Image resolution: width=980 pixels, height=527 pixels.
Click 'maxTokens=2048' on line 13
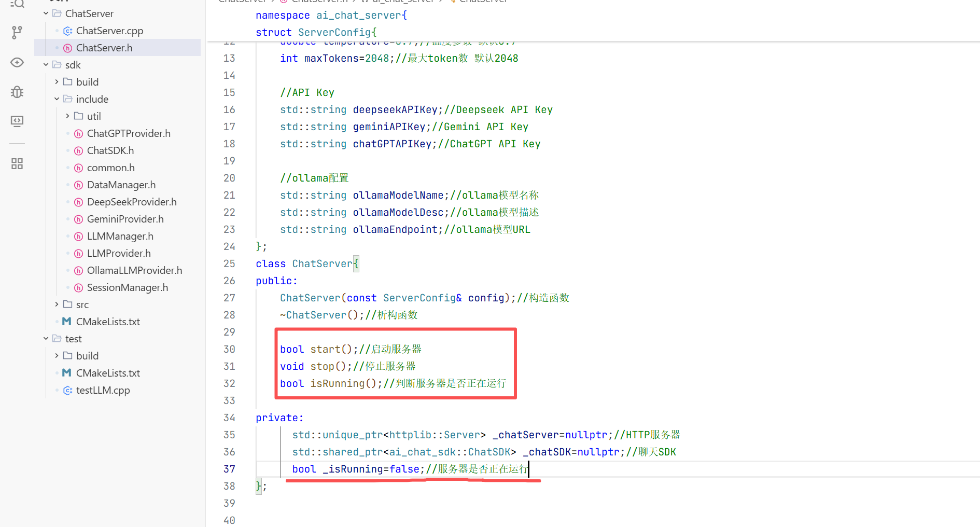347,58
